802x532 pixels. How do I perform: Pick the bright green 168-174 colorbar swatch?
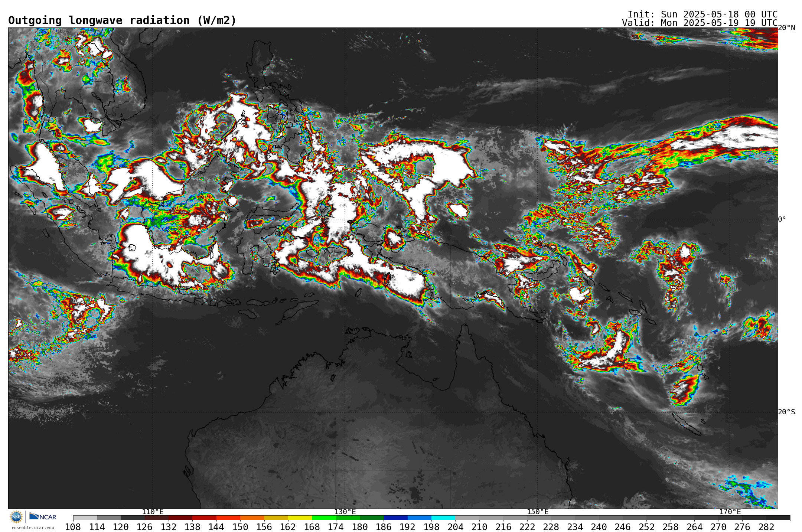click(324, 518)
